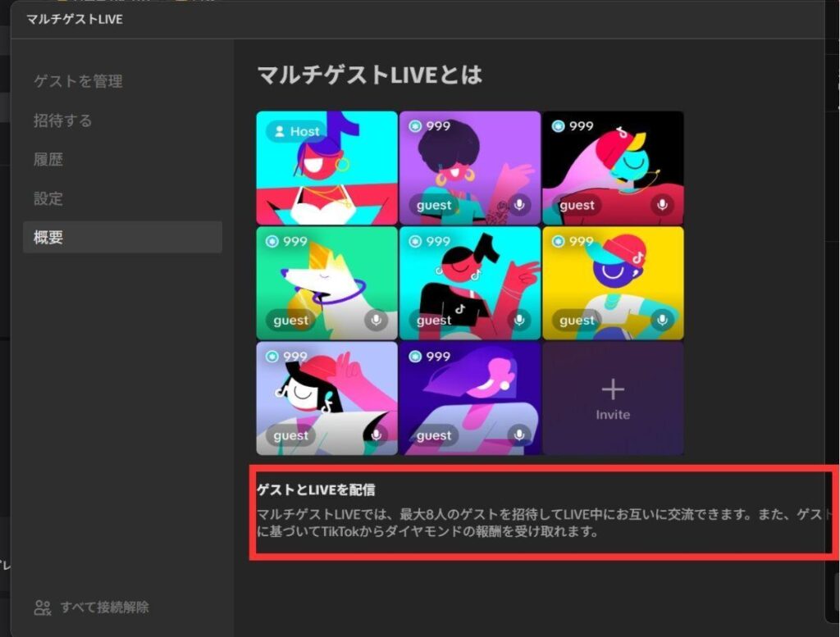Click the mic icon on the yellow guest tile
The height and width of the screenshot is (637, 840).
pyautogui.click(x=662, y=321)
